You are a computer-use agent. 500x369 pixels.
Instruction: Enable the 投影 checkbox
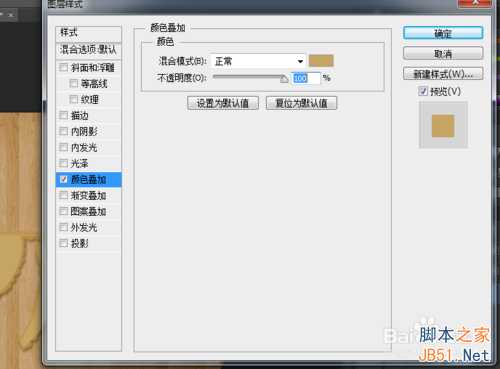click(63, 243)
